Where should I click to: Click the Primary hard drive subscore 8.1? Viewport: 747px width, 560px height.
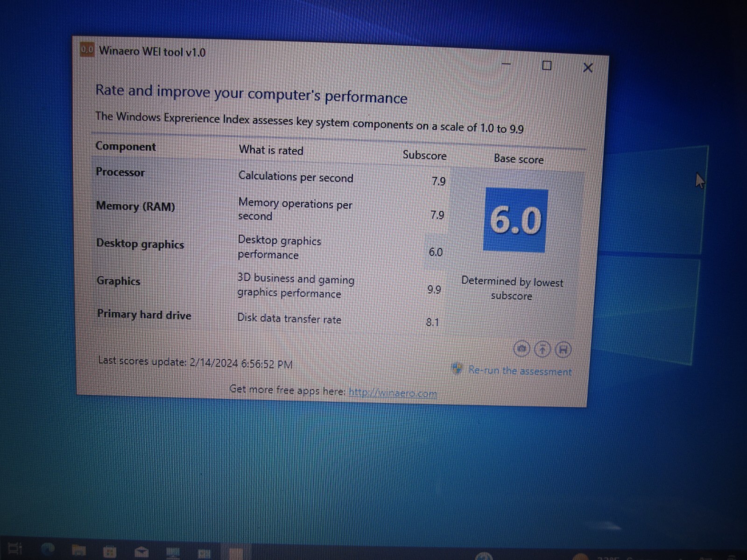click(432, 322)
